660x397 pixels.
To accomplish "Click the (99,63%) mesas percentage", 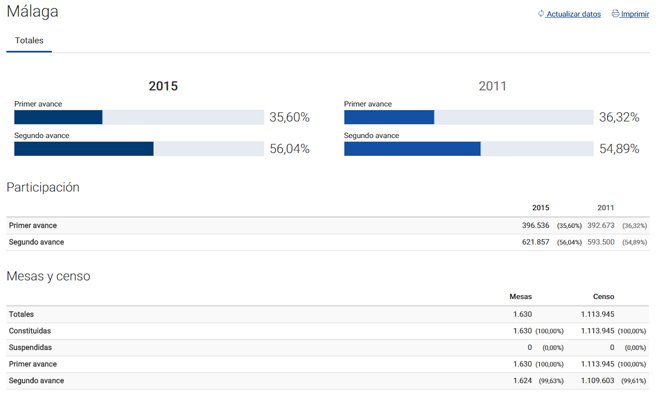I will click(x=551, y=381).
